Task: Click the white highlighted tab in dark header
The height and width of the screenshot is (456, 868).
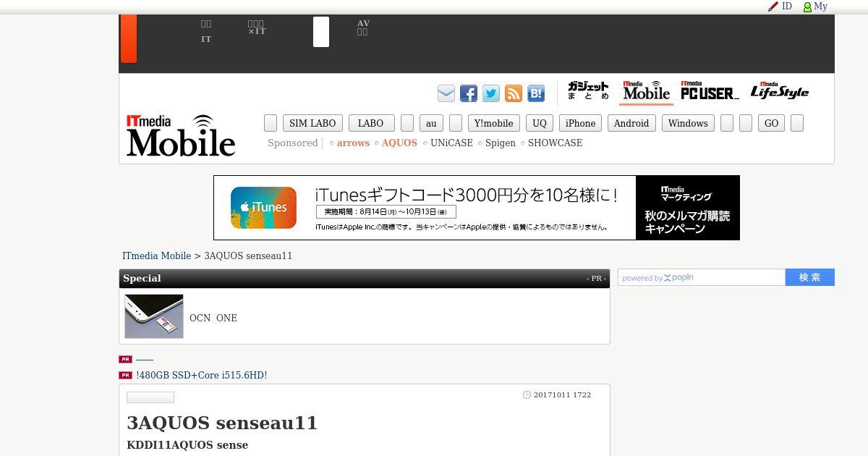Action: [321, 32]
